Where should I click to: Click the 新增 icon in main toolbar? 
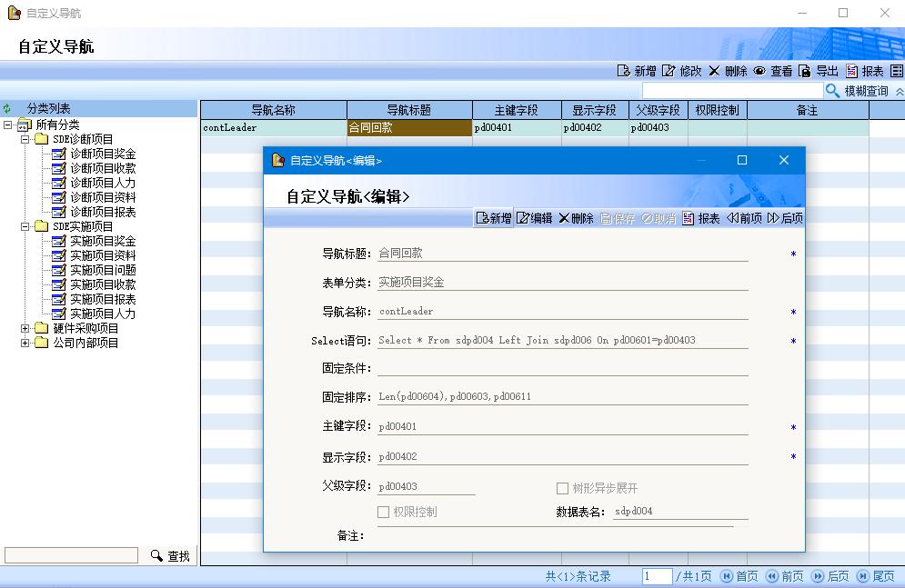click(x=624, y=71)
